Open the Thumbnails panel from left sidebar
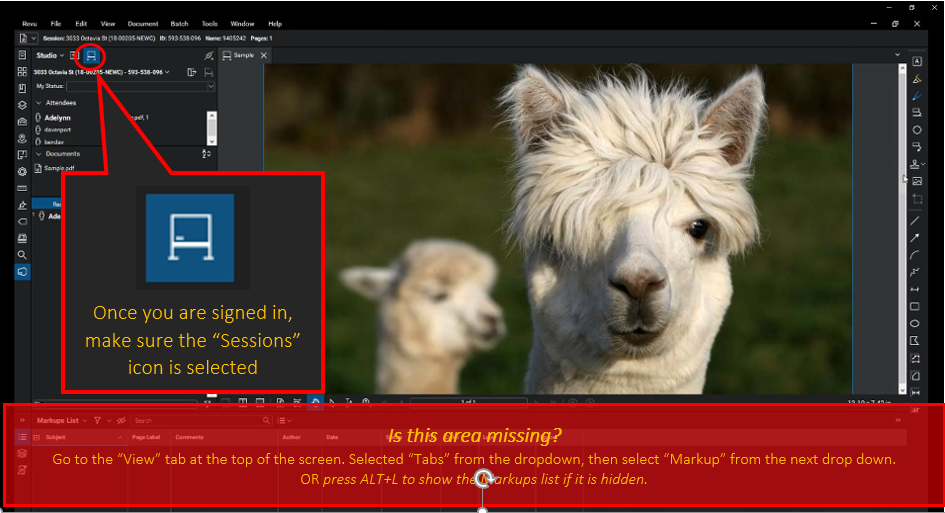 point(22,72)
